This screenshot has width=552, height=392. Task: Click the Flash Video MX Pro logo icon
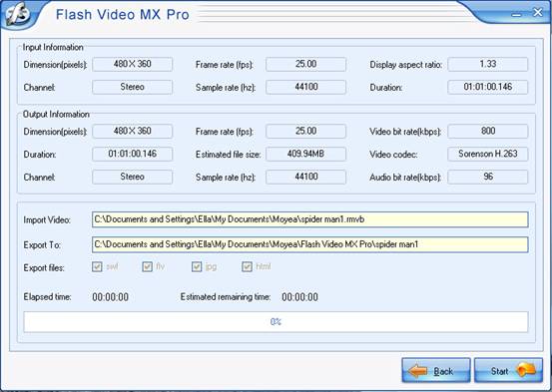pyautogui.click(x=18, y=14)
